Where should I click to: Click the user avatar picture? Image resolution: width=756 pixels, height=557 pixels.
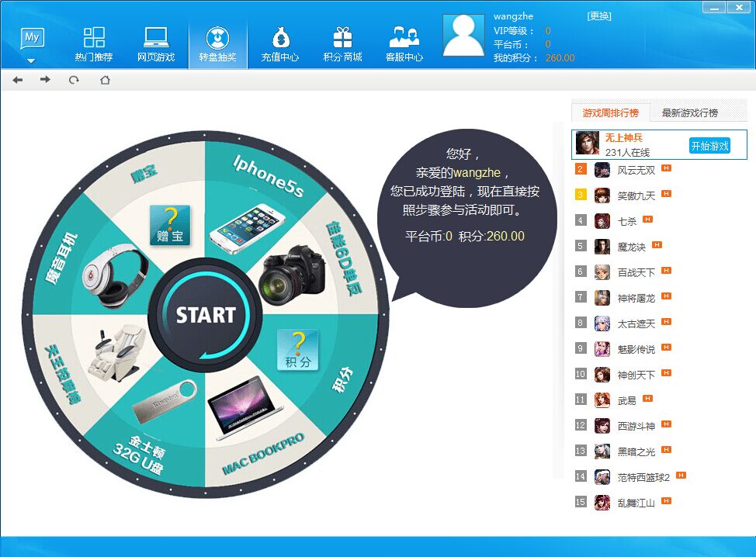[x=464, y=36]
